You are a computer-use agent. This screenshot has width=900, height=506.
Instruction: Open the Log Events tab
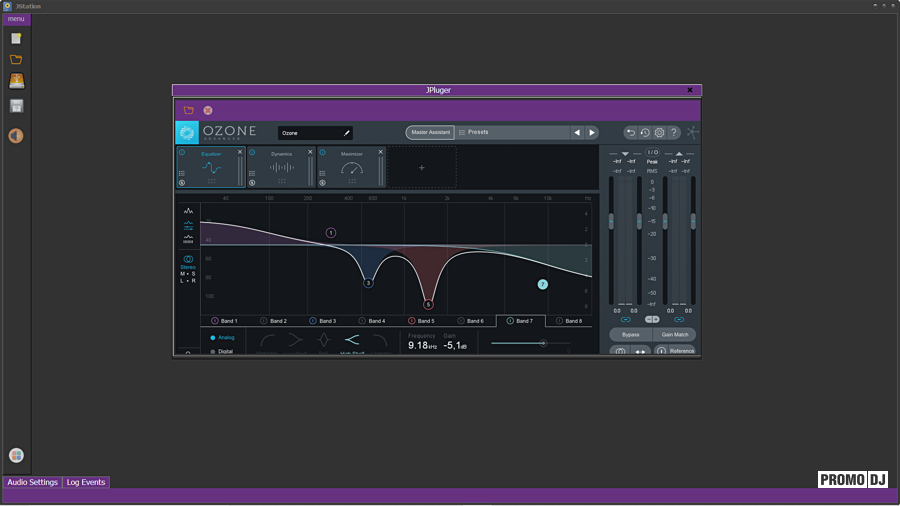point(86,482)
